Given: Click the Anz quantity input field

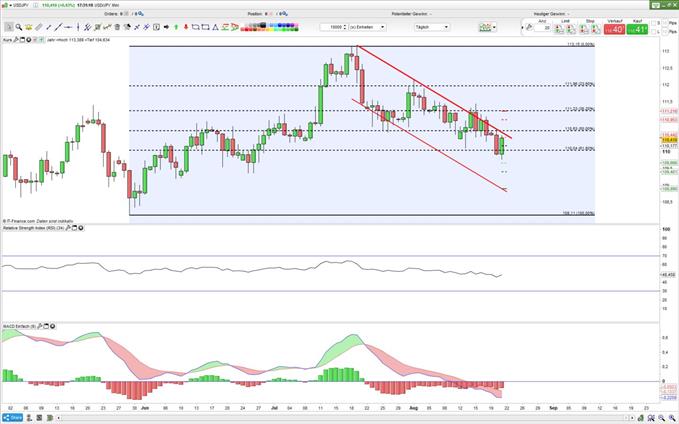Looking at the screenshot, I should coord(542,28).
